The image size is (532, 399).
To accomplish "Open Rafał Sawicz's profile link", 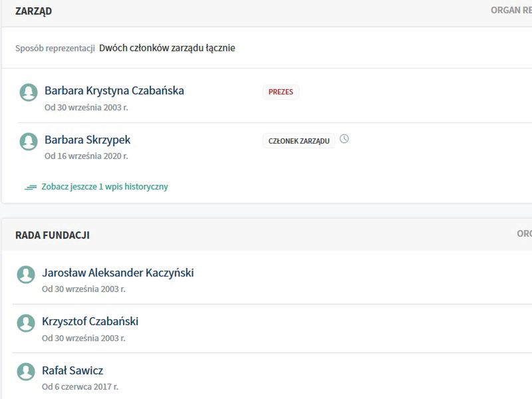I will [72, 370].
